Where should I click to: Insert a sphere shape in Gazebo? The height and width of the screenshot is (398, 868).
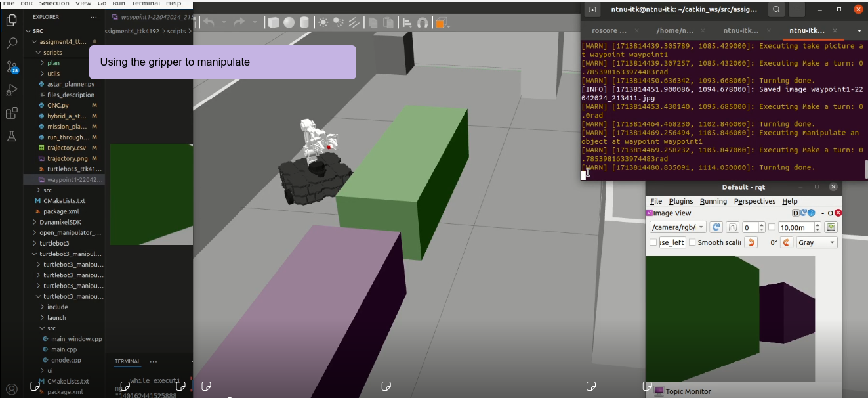click(x=288, y=22)
